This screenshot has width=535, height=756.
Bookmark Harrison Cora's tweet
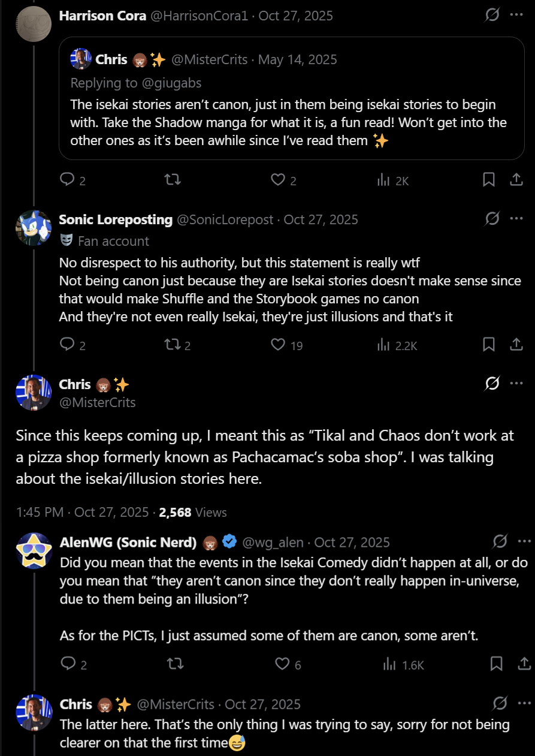pyautogui.click(x=488, y=179)
